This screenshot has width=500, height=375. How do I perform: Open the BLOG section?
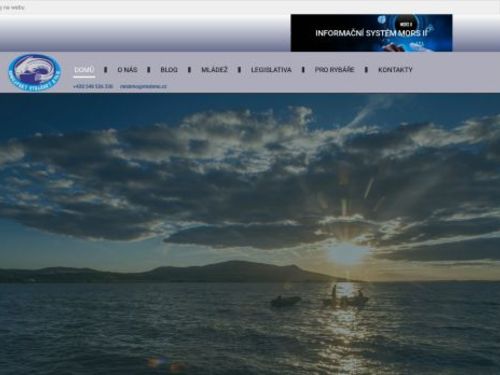[x=169, y=70]
